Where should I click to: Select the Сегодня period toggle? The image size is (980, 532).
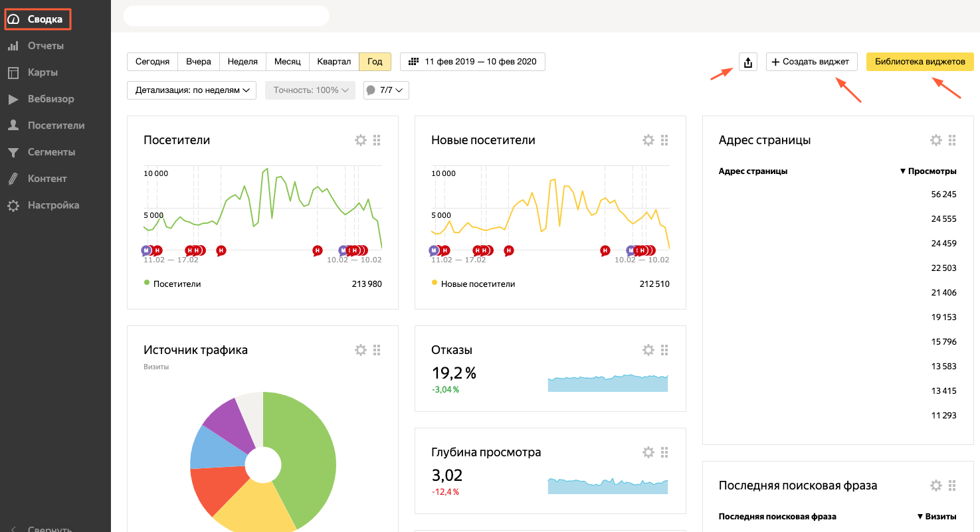click(152, 62)
